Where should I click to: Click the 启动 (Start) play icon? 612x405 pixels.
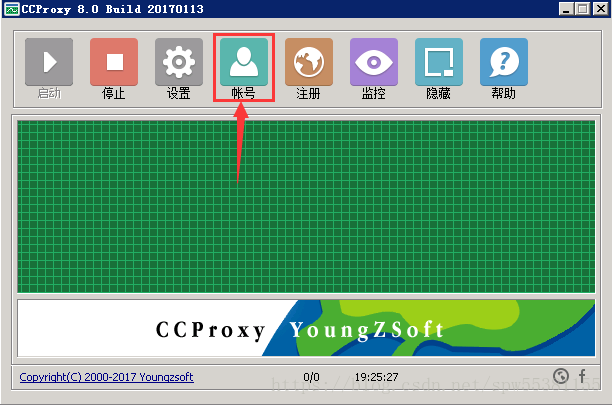(49, 62)
